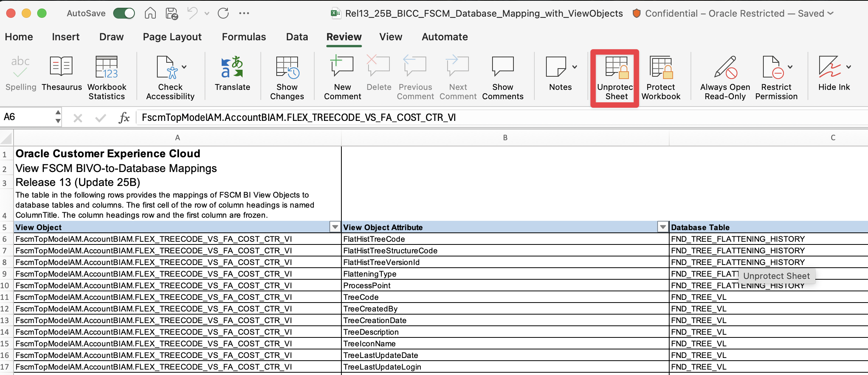The image size is (868, 375).
Task: Run the Spelling checker
Action: tap(20, 76)
